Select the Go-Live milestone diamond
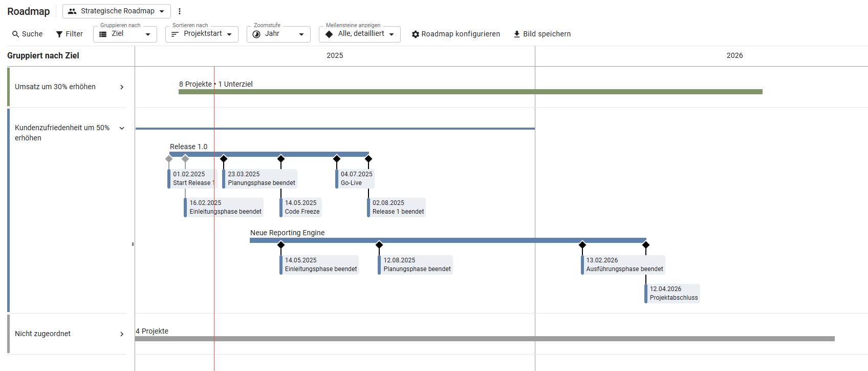Viewport: 868px width, 371px height. (337, 159)
